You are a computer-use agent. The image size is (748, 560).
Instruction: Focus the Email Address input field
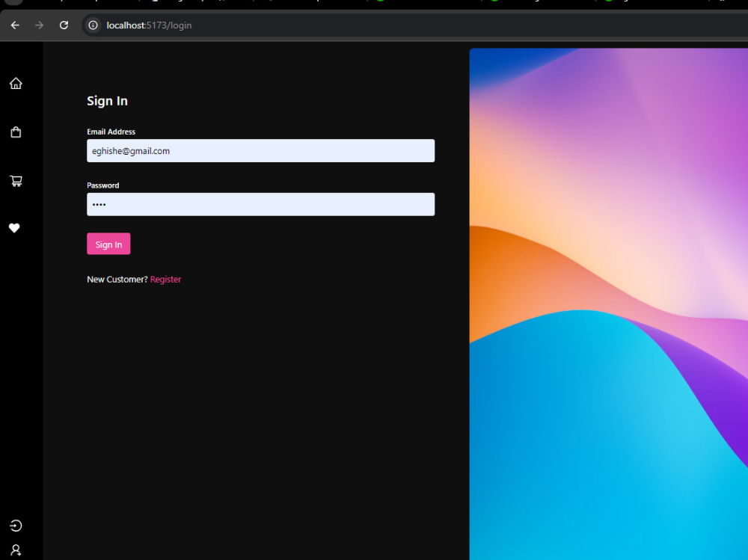tap(260, 151)
